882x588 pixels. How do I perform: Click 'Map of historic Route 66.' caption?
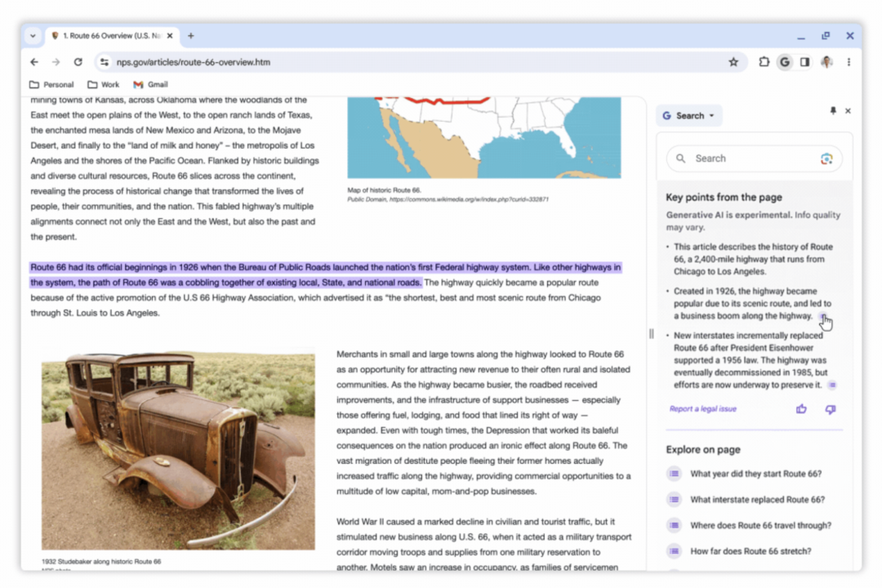[384, 190]
